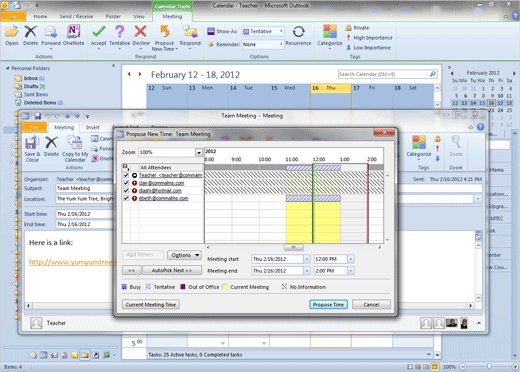This screenshot has width=520, height=372.
Task: Open Options dropdown in propose dialog
Action: pyautogui.click(x=184, y=255)
